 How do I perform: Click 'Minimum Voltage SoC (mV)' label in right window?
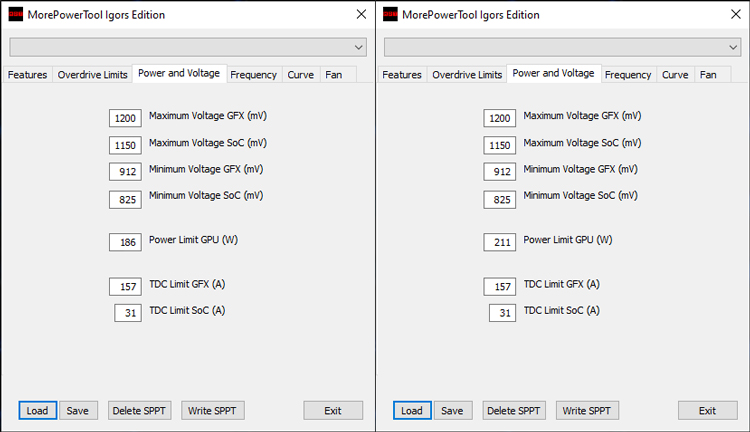tap(580, 196)
